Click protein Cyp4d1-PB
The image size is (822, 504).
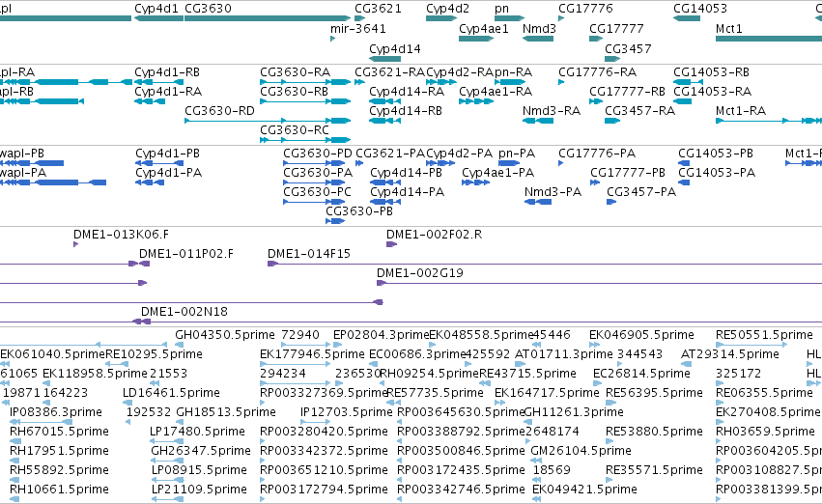[168, 154]
